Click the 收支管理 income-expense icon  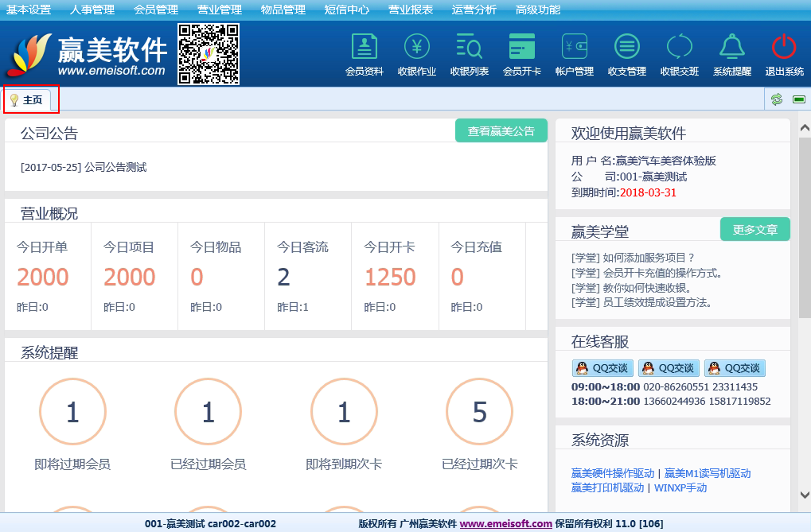pyautogui.click(x=627, y=49)
